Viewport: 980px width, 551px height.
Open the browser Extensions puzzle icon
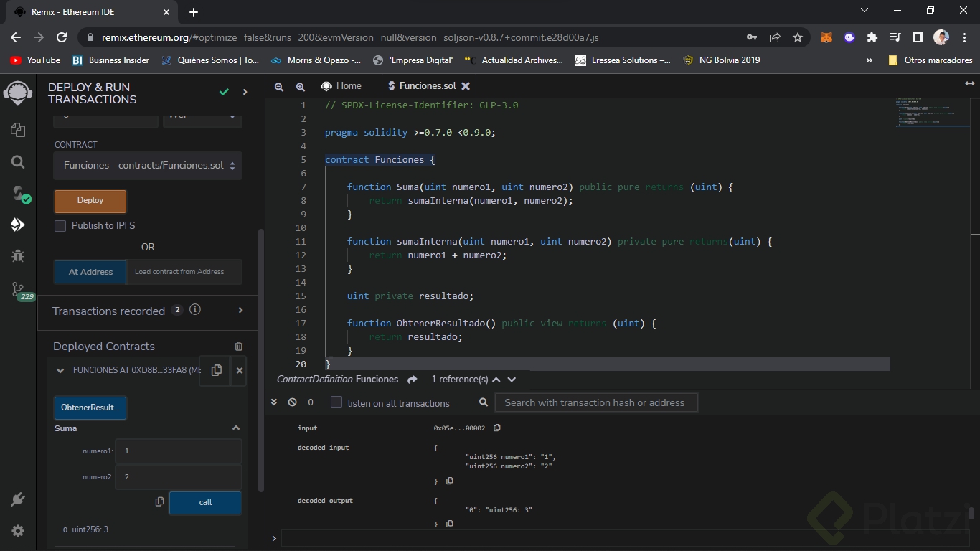click(872, 37)
